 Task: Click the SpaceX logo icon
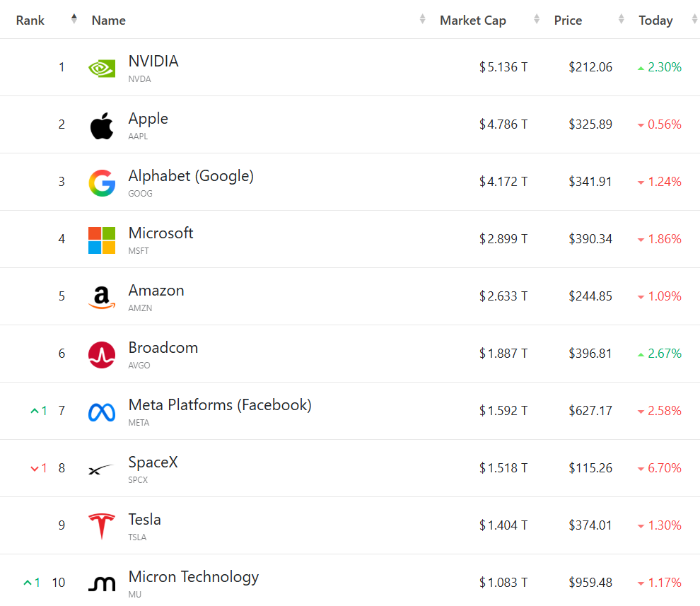pos(101,470)
